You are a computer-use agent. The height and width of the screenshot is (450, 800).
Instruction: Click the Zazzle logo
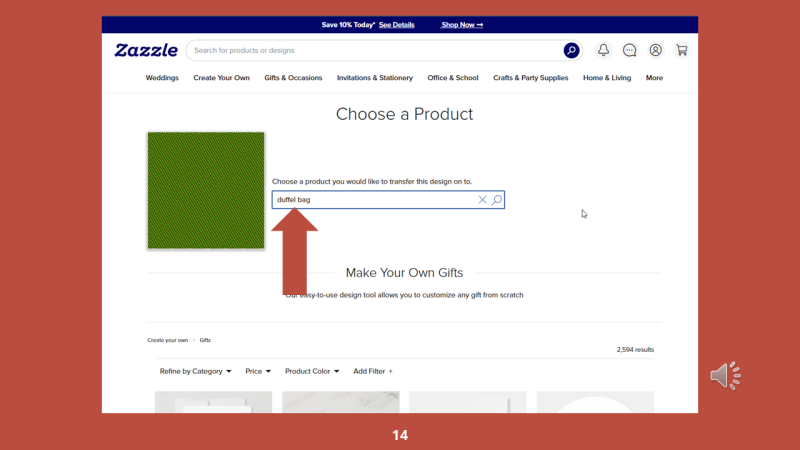point(146,50)
